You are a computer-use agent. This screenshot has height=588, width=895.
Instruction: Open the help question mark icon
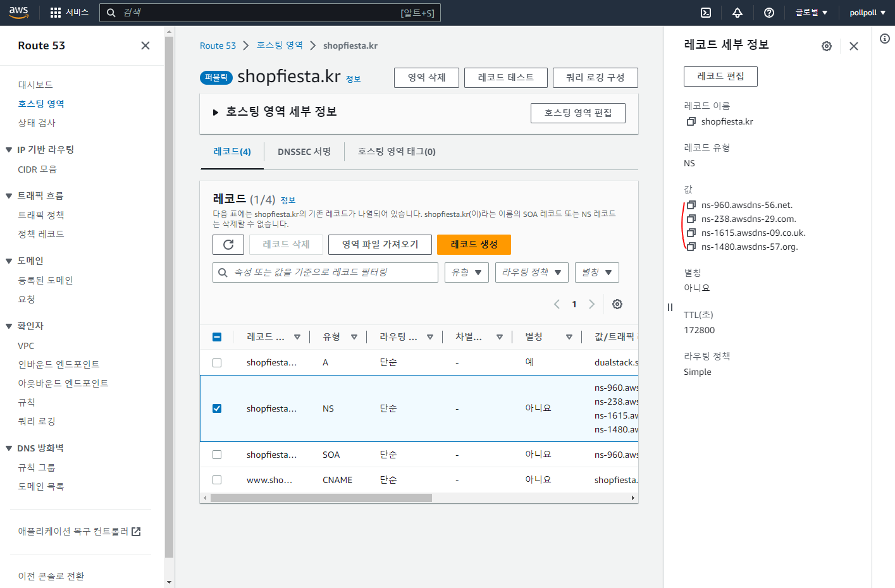coord(769,13)
